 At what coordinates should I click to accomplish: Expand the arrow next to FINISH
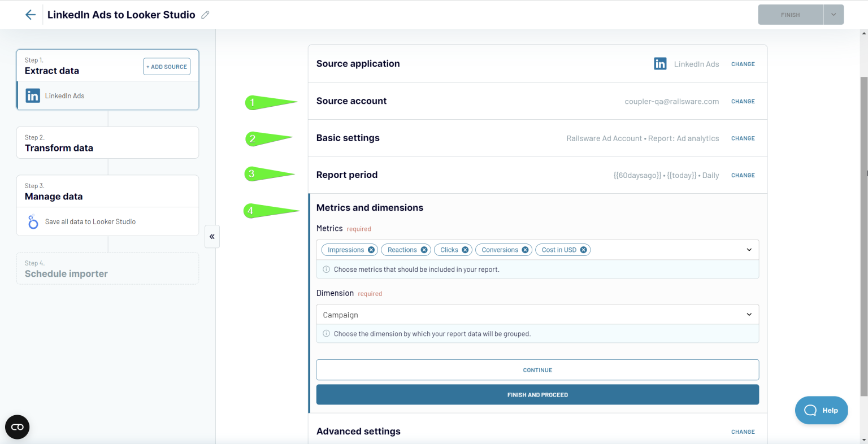pyautogui.click(x=833, y=14)
